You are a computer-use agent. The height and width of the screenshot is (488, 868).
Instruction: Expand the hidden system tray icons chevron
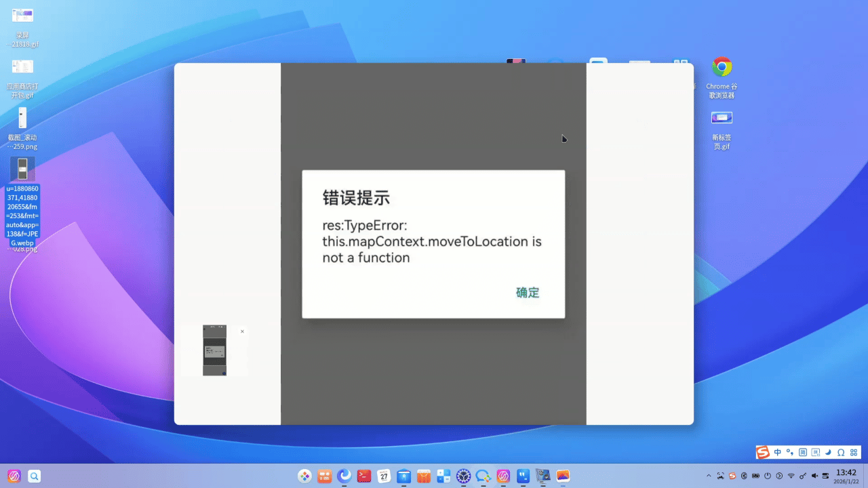click(709, 476)
